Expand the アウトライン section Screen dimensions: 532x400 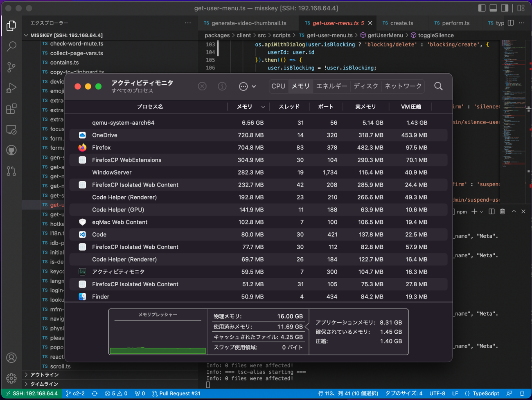click(x=44, y=375)
